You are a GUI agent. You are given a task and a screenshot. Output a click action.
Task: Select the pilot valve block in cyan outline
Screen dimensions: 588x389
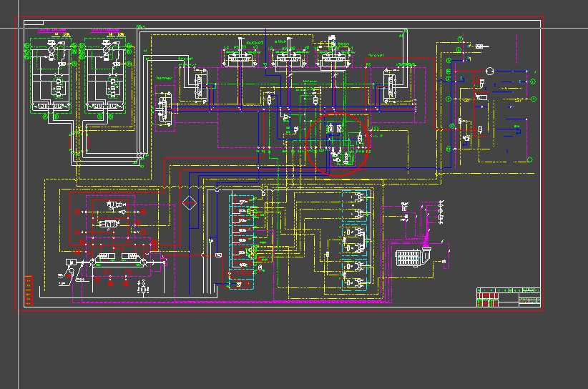tap(355, 240)
